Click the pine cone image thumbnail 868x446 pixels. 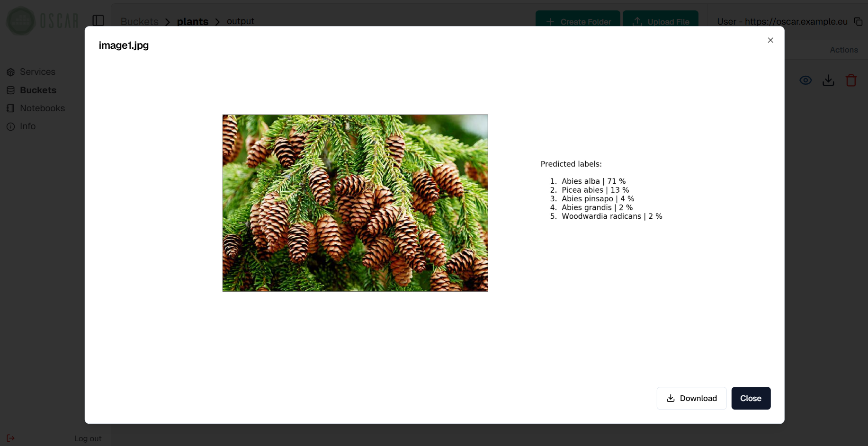coord(355,203)
